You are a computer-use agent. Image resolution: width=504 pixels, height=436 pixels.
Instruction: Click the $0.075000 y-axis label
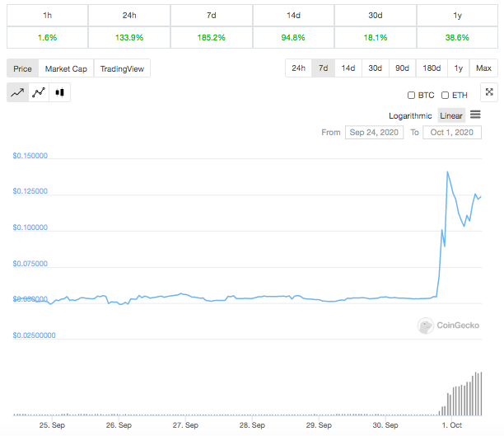point(30,264)
